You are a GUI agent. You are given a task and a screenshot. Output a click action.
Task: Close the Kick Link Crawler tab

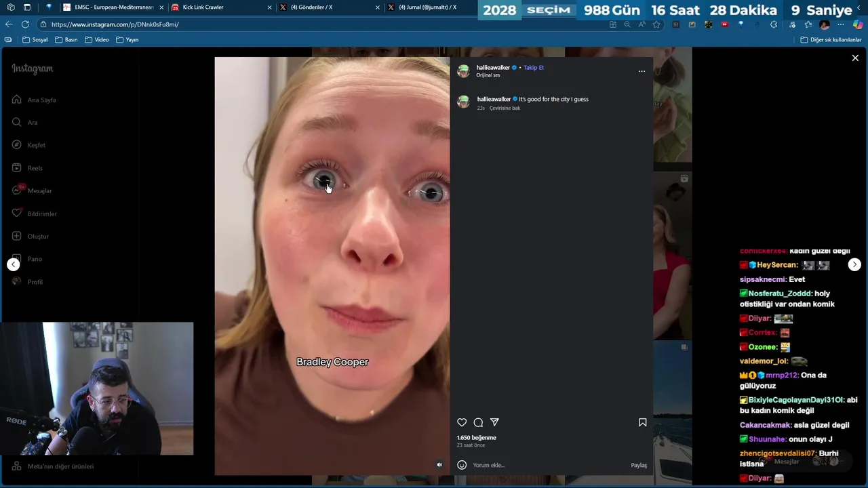pos(269,7)
